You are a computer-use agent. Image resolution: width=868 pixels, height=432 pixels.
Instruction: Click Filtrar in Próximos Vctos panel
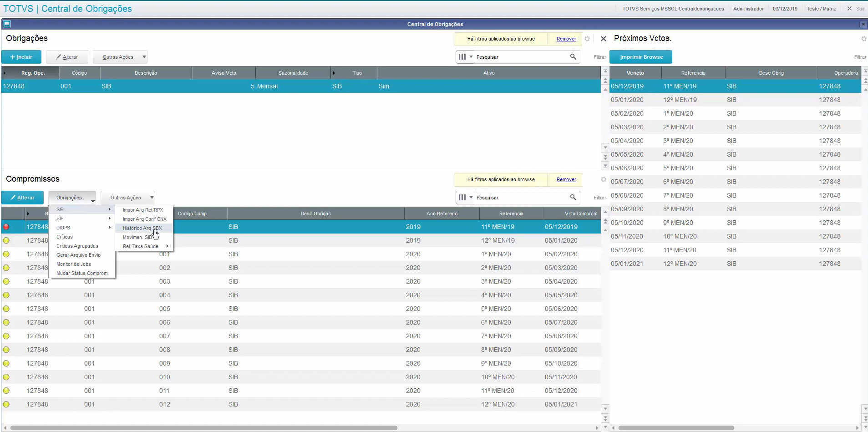click(860, 57)
